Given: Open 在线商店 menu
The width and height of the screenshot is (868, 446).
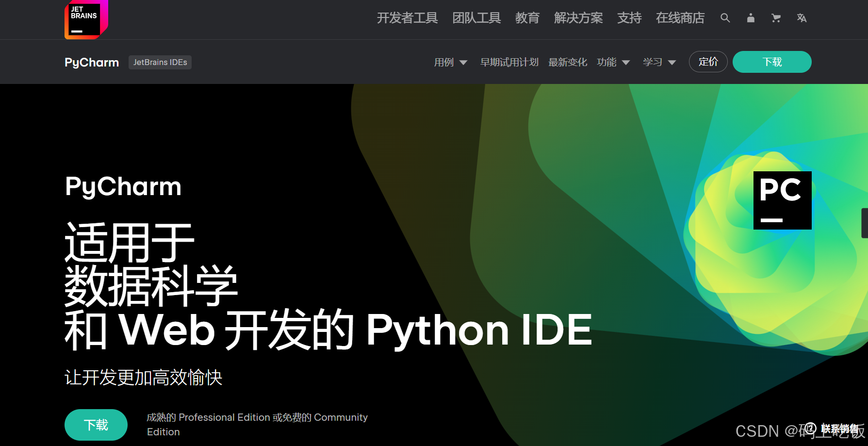Looking at the screenshot, I should [680, 18].
